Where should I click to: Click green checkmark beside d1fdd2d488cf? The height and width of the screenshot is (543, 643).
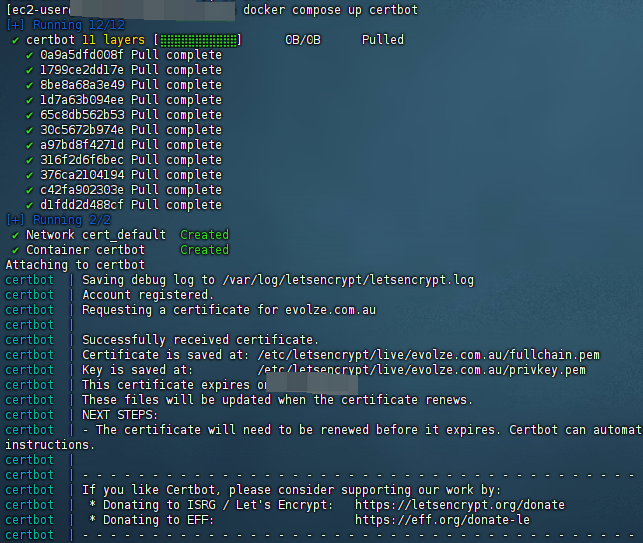tap(29, 205)
